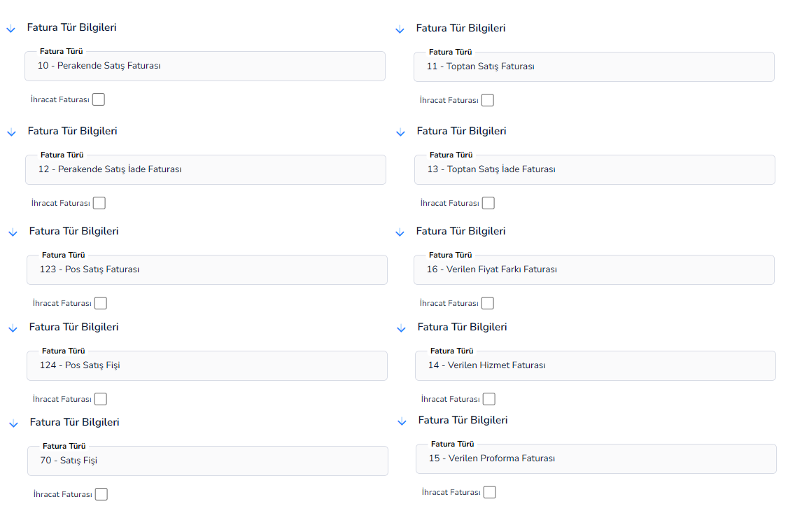Tick İhracat Faturası under Verilen Proforma Faturası
This screenshot has width=795, height=532.
click(x=490, y=492)
